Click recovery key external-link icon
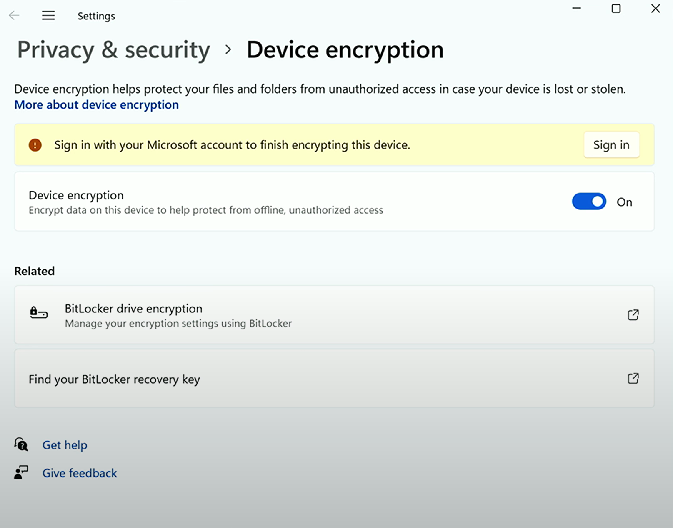Image resolution: width=673 pixels, height=528 pixels. coord(633,378)
